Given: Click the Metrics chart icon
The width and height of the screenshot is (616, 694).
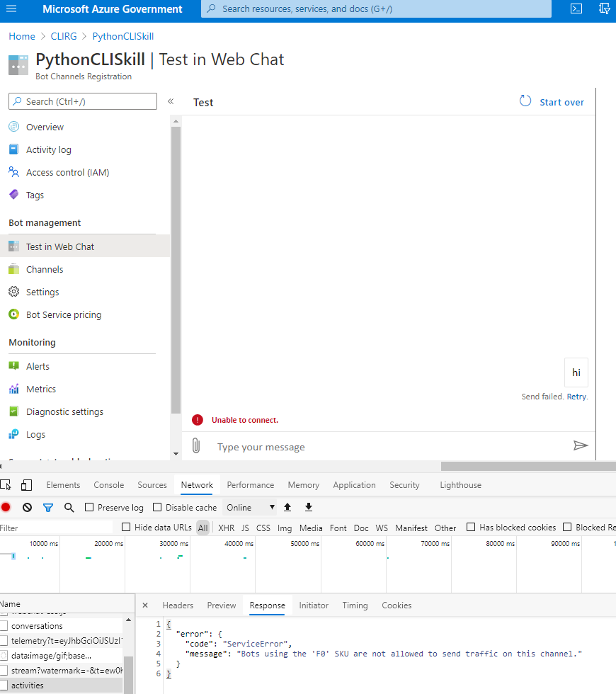Looking at the screenshot, I should click(14, 389).
